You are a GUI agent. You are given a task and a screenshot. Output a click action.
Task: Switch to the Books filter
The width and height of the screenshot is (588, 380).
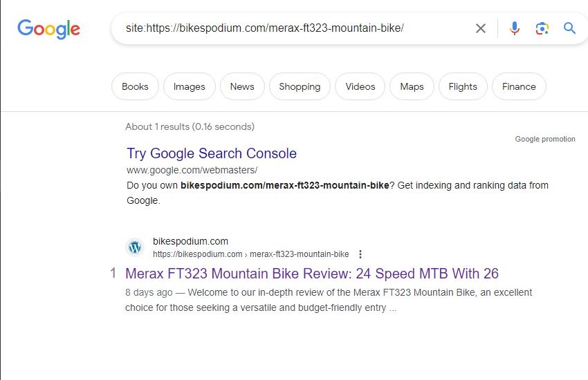[135, 86]
